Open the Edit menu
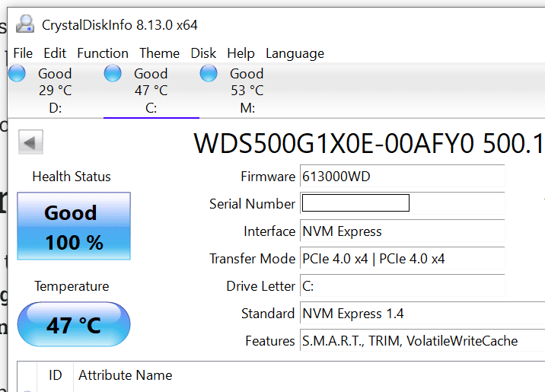 55,53
